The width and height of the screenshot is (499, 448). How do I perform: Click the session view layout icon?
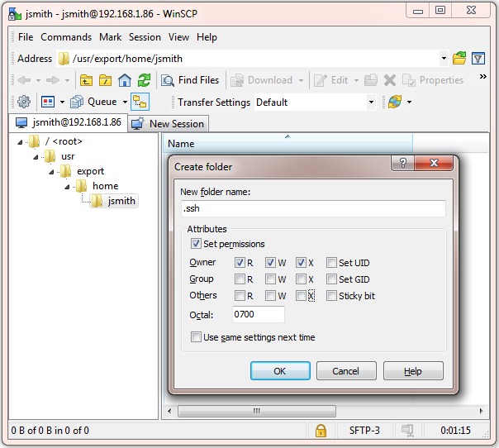pos(48,102)
